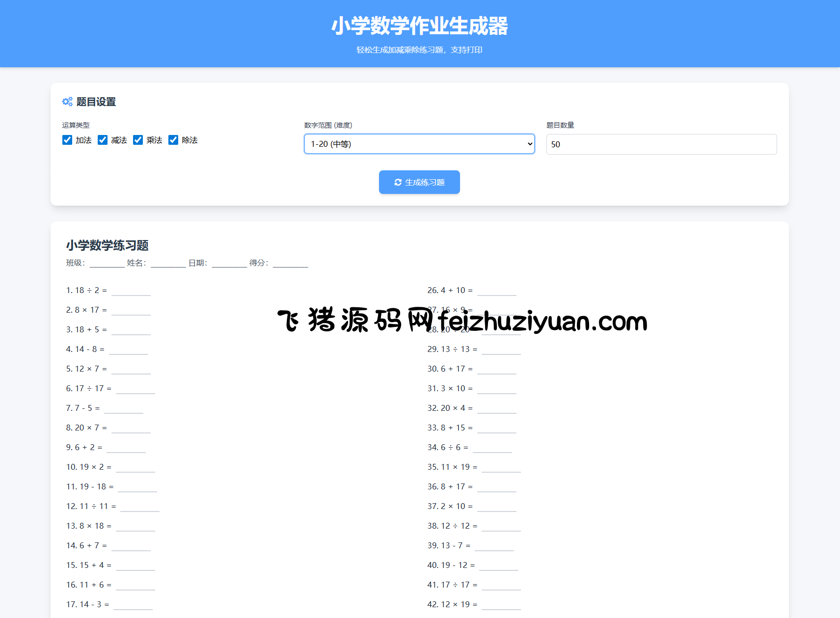Viewport: 840px width, 618px height.
Task: Toggle the 减法 checkbox
Action: (103, 140)
